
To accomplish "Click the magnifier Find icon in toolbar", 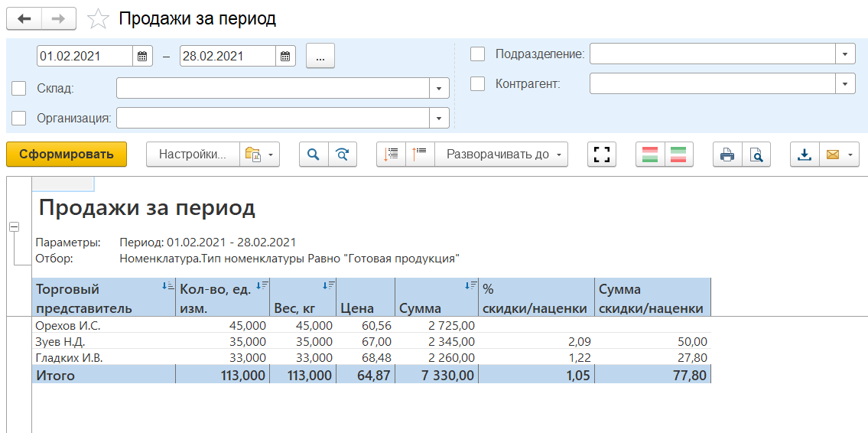I will (313, 155).
